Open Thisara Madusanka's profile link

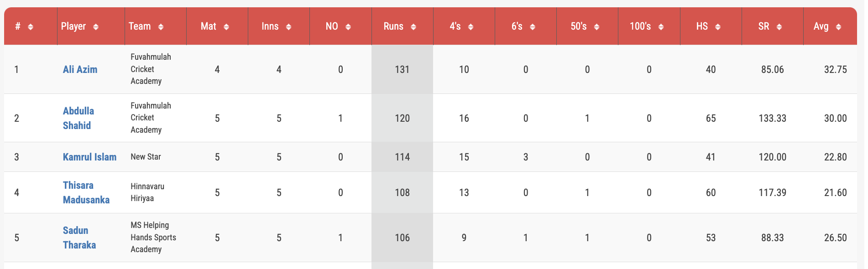coord(86,192)
